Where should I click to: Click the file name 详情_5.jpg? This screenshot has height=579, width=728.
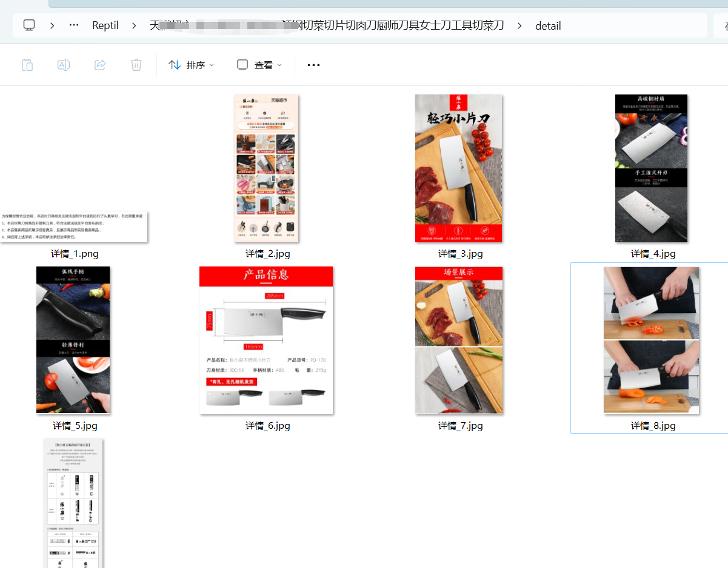(x=75, y=426)
